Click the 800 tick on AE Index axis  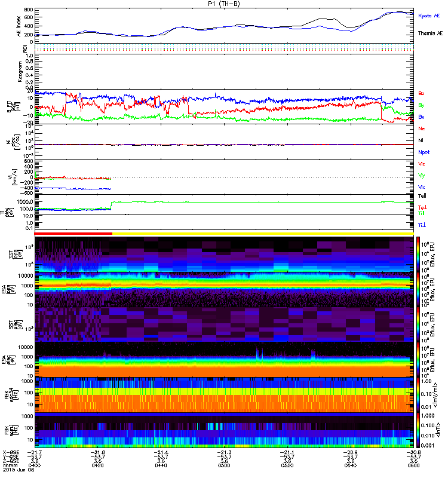pyautogui.click(x=29, y=10)
